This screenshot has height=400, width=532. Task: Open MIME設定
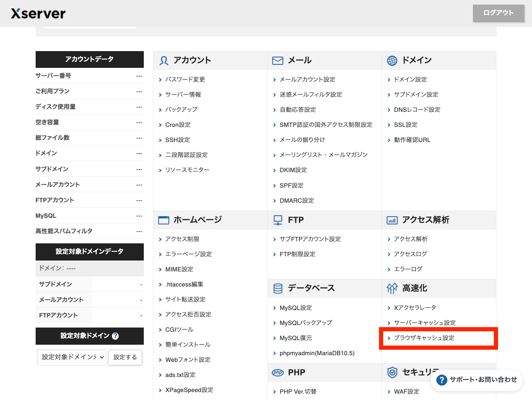[179, 269]
